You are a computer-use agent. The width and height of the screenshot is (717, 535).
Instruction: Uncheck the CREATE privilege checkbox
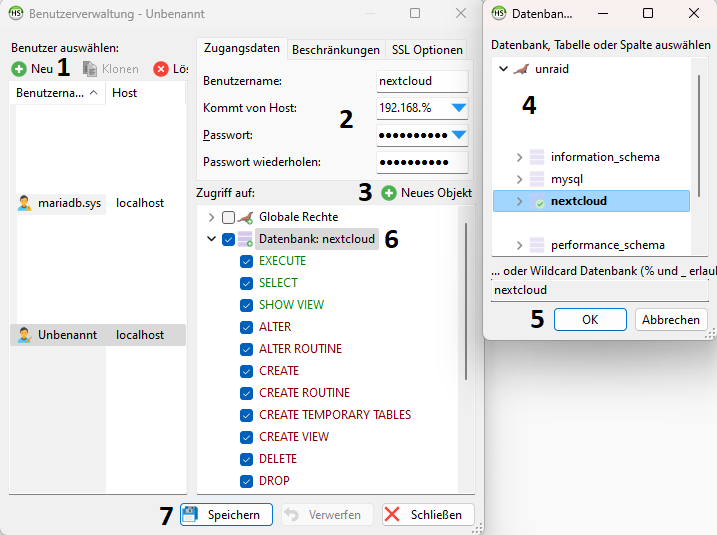click(246, 371)
